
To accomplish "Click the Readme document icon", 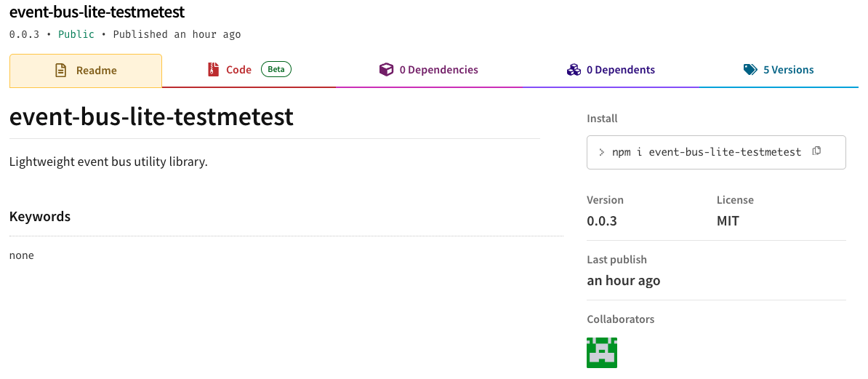I will pos(60,71).
